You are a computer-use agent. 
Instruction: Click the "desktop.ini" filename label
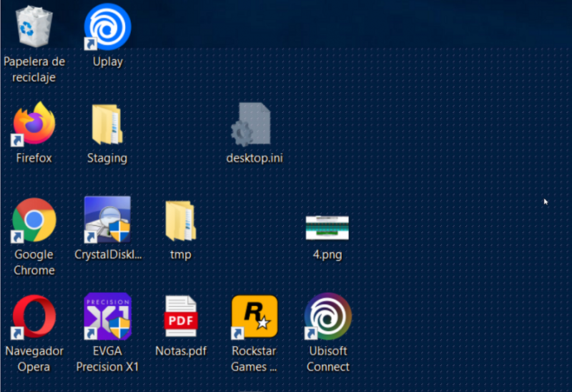click(x=254, y=158)
